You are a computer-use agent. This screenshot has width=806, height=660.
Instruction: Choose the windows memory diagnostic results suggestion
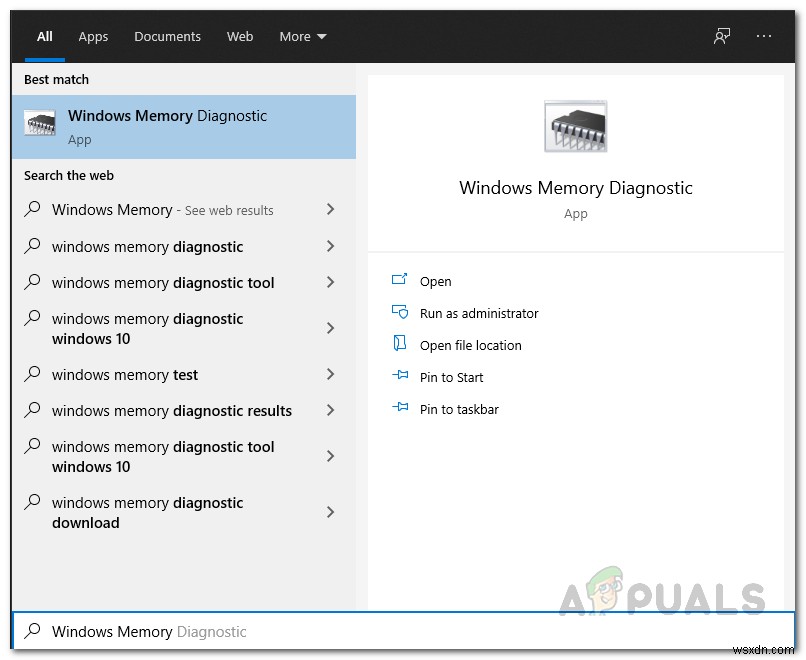tap(171, 410)
